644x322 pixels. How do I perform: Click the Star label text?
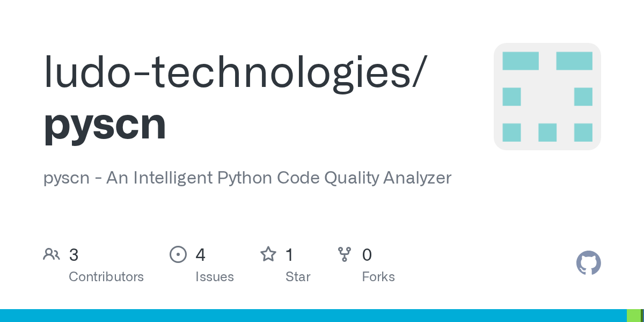(298, 277)
